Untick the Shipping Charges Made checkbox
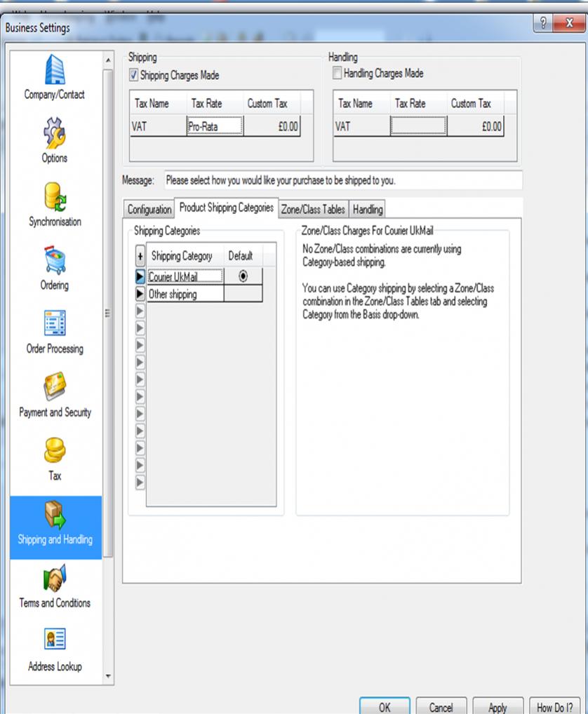The width and height of the screenshot is (588, 714). (x=134, y=75)
